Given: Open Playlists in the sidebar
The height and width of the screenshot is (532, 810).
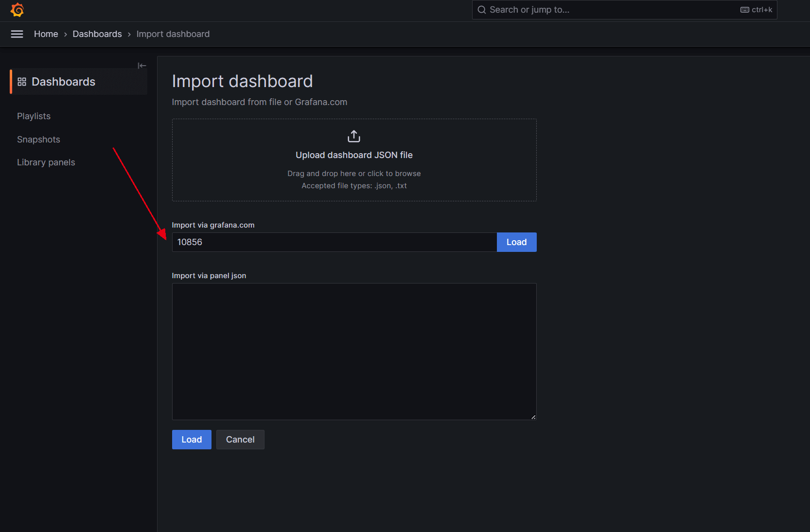Looking at the screenshot, I should (x=34, y=116).
